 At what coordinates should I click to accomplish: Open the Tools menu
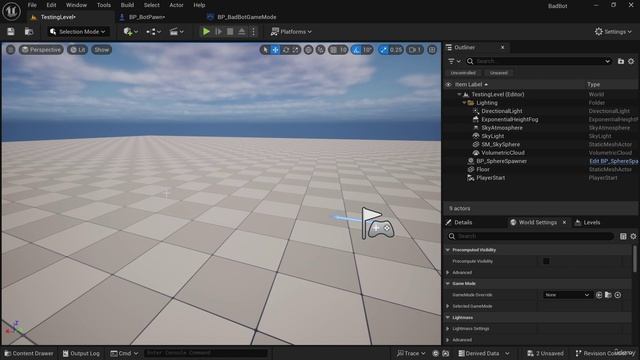(104, 5)
